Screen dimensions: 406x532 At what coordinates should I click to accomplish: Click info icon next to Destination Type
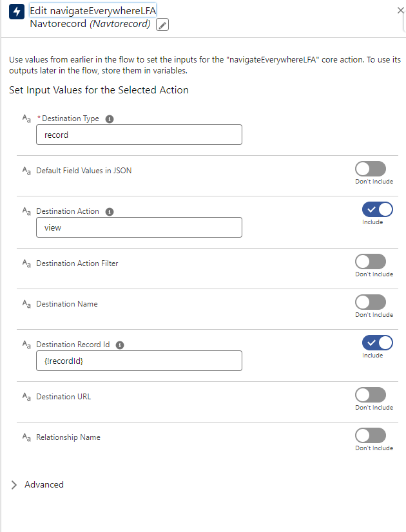click(x=110, y=119)
